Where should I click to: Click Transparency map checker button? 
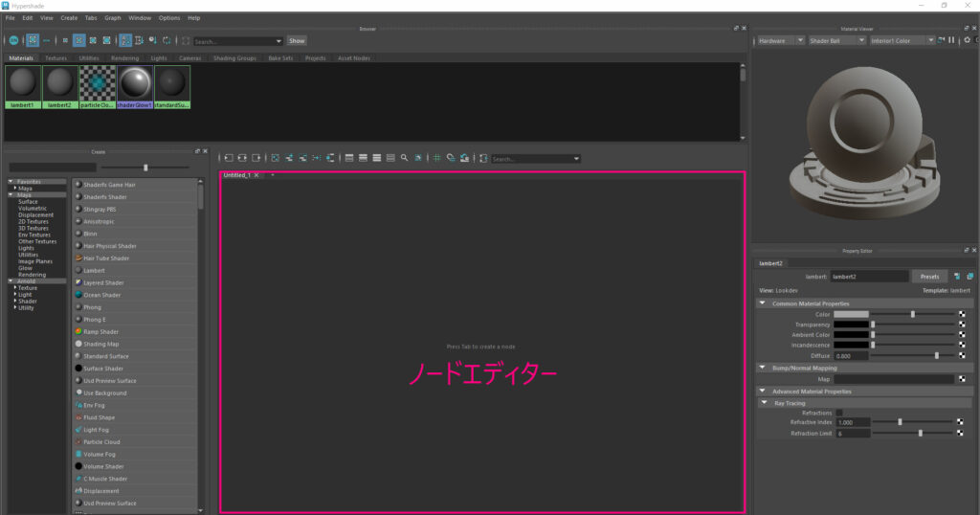coord(962,325)
